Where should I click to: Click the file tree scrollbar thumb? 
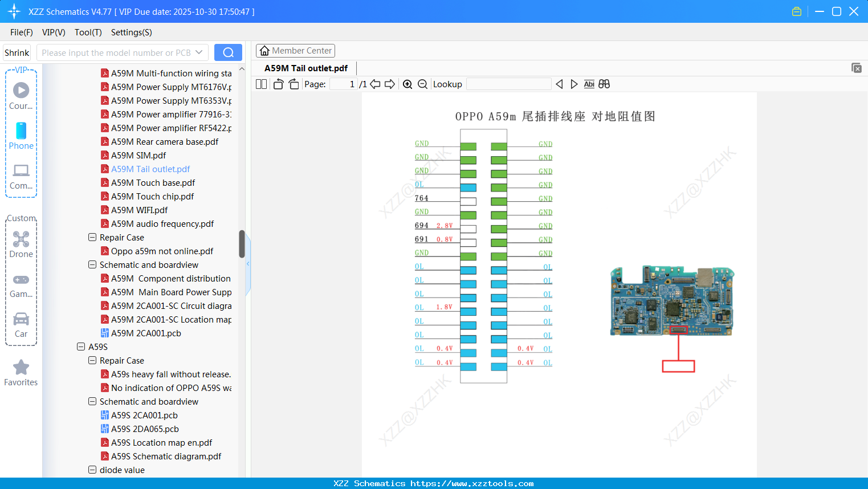242,244
